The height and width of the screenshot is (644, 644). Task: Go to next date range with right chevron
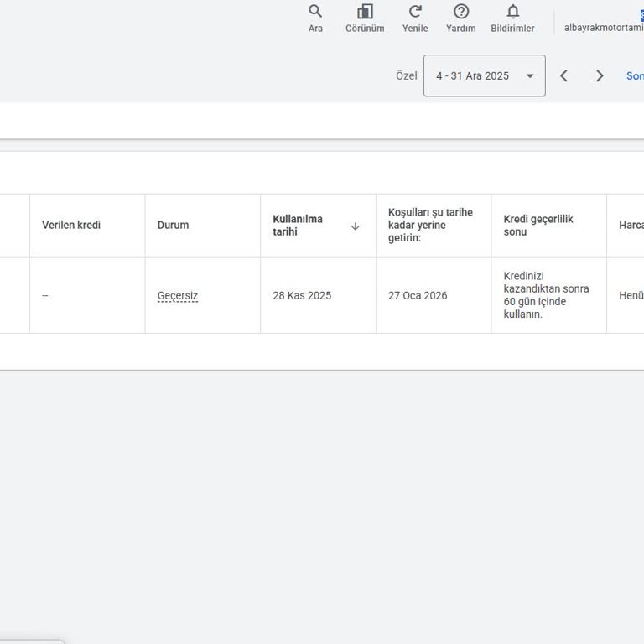tap(600, 75)
